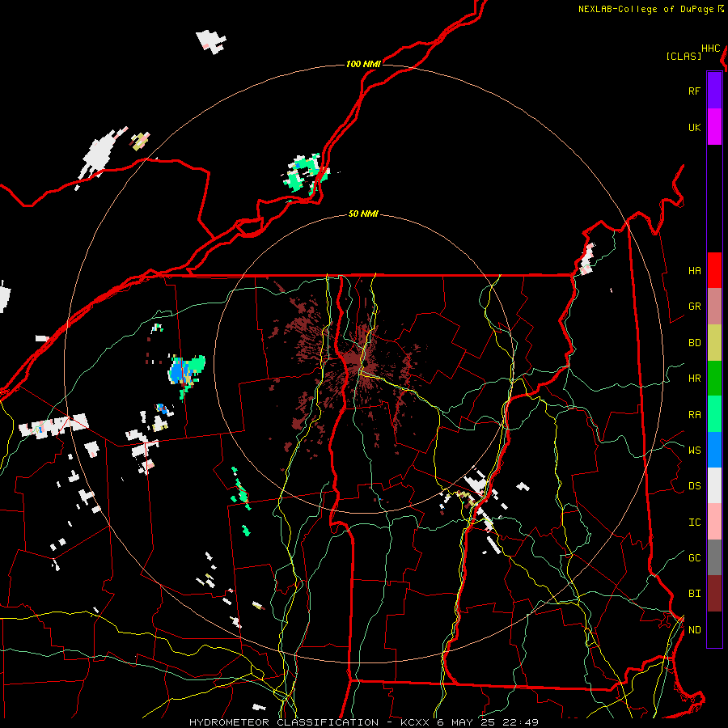This screenshot has width=728, height=728.
Task: Click the ND black legend swatch
Action: pyautogui.click(x=714, y=629)
